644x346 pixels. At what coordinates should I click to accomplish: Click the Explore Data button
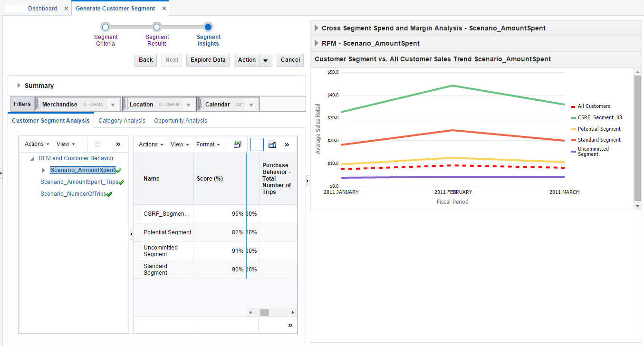coord(208,60)
